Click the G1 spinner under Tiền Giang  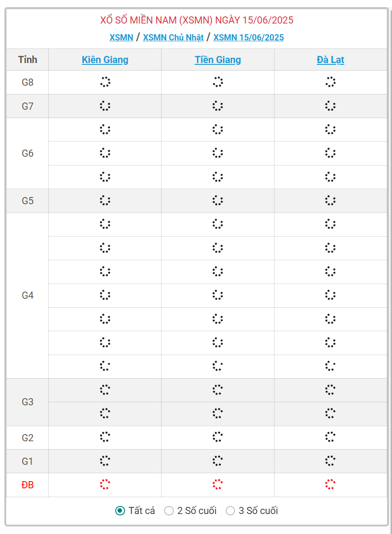(x=217, y=461)
